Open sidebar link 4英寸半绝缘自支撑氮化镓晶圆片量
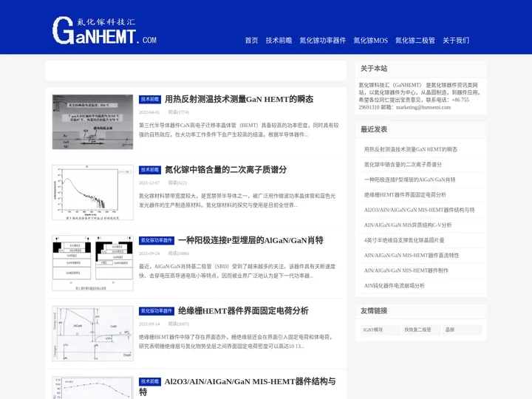Image resolution: width=532 pixels, height=399 pixels. click(x=404, y=240)
